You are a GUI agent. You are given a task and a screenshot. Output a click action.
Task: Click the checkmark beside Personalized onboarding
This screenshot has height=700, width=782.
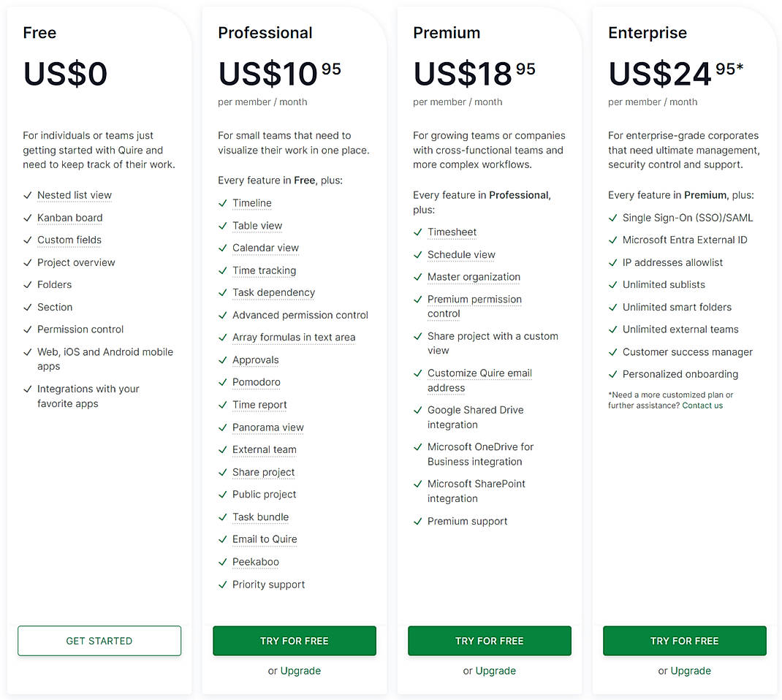click(612, 374)
